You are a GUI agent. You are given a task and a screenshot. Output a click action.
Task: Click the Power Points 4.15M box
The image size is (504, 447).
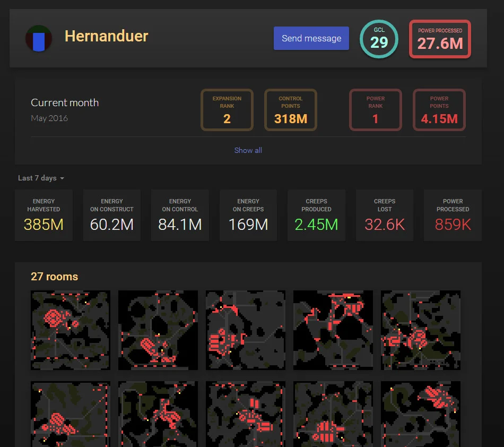pos(439,110)
